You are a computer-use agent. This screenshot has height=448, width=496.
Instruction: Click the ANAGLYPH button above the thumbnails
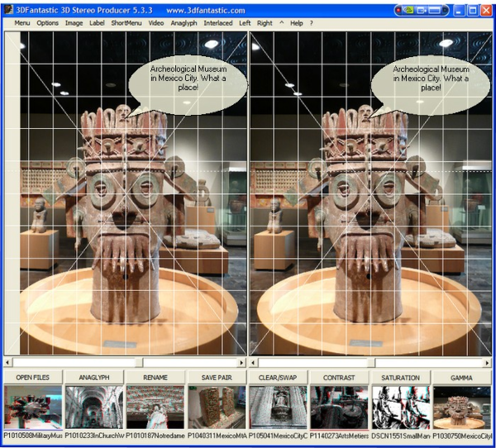pyautogui.click(x=94, y=378)
